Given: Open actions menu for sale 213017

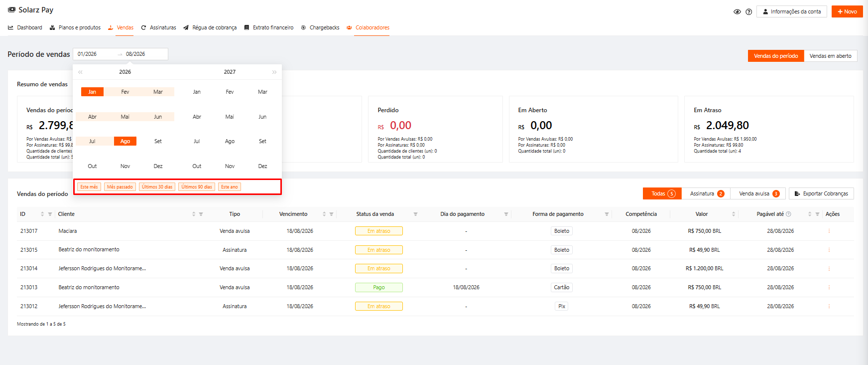Looking at the screenshot, I should tap(829, 231).
